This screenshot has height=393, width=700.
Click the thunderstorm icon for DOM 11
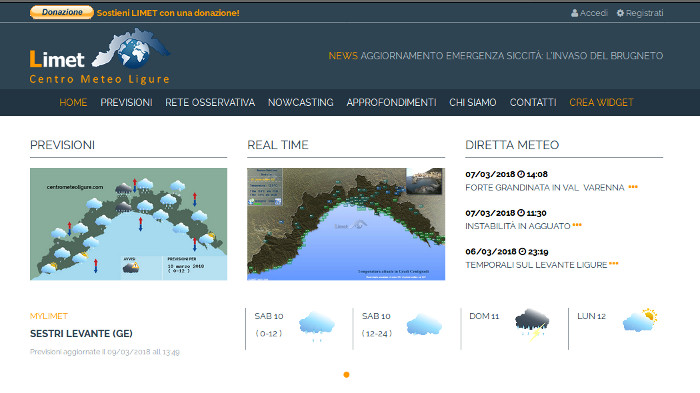(x=532, y=325)
